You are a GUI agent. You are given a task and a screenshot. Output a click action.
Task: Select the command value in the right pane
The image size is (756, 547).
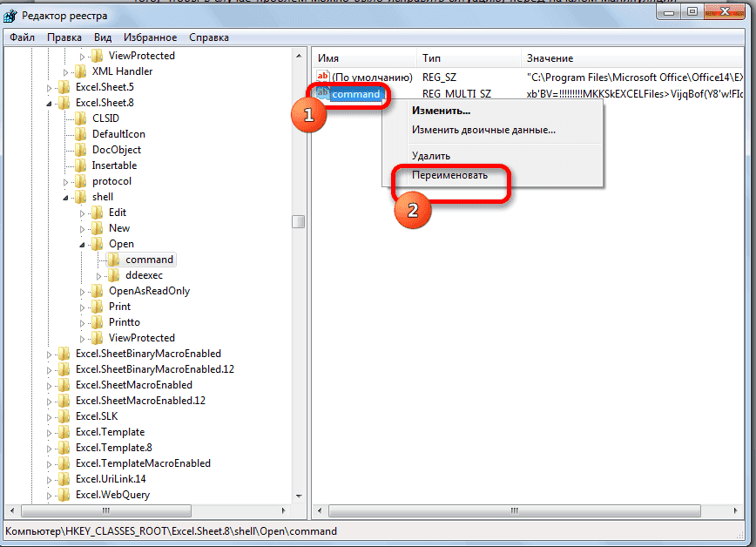pyautogui.click(x=356, y=94)
